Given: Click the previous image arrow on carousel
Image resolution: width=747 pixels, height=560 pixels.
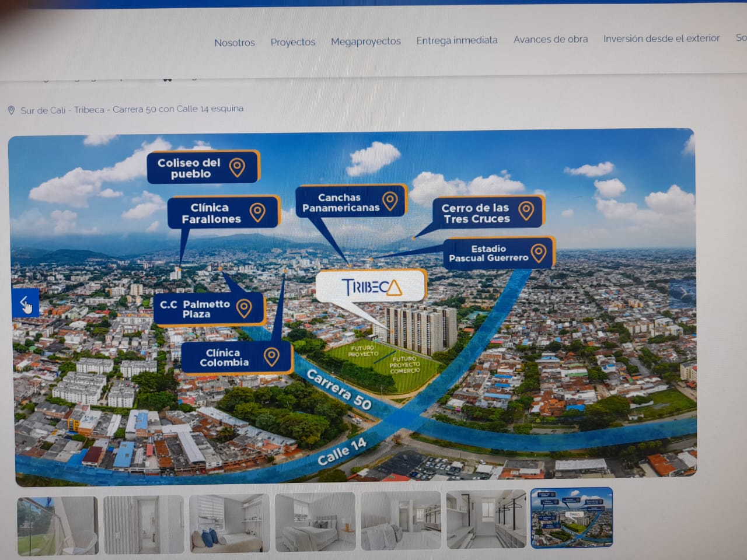Looking at the screenshot, I should pos(25,303).
